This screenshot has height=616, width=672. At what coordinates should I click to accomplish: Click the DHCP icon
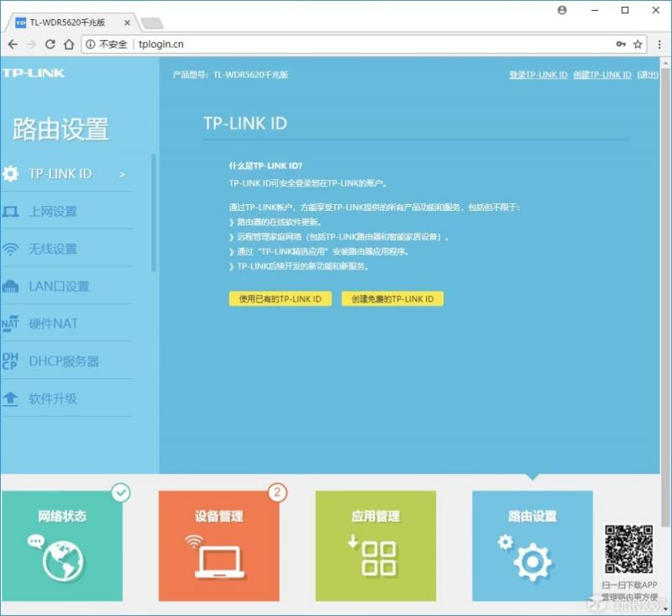coord(10,361)
